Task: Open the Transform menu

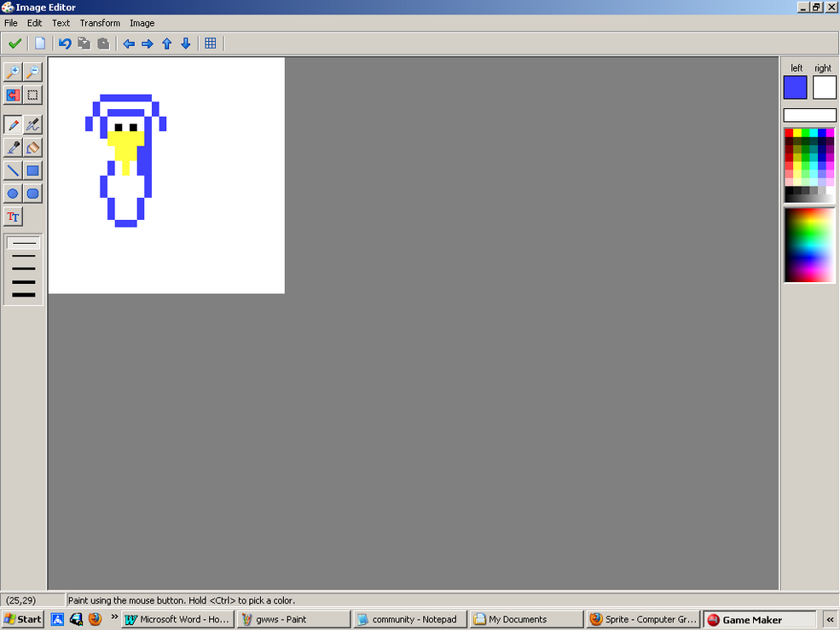Action: point(100,23)
